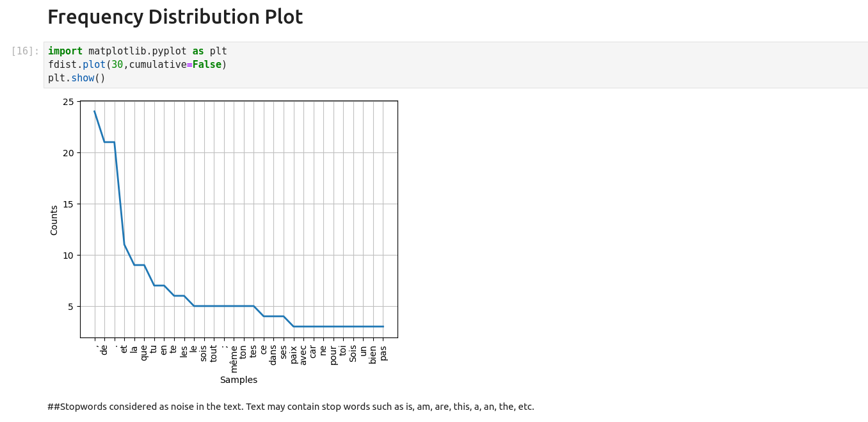Image resolution: width=868 pixels, height=422 pixels.
Task: Click the "même" x-axis tick label
Action: [x=234, y=359]
